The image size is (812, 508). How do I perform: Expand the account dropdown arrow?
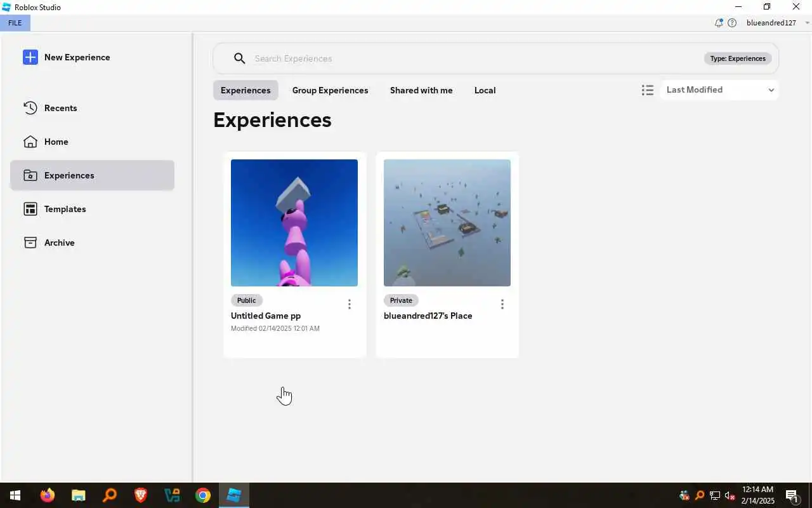tap(808, 23)
